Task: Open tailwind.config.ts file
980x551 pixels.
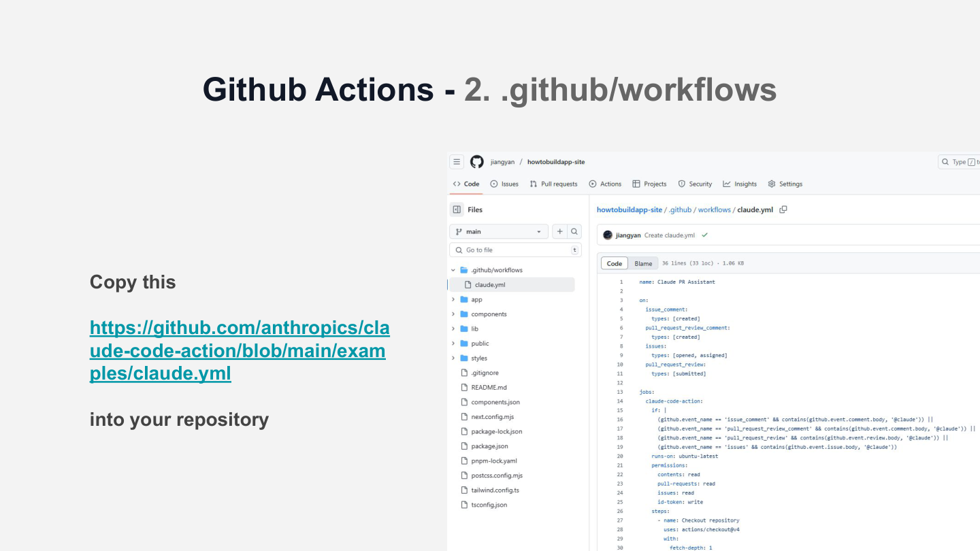Action: click(x=495, y=490)
